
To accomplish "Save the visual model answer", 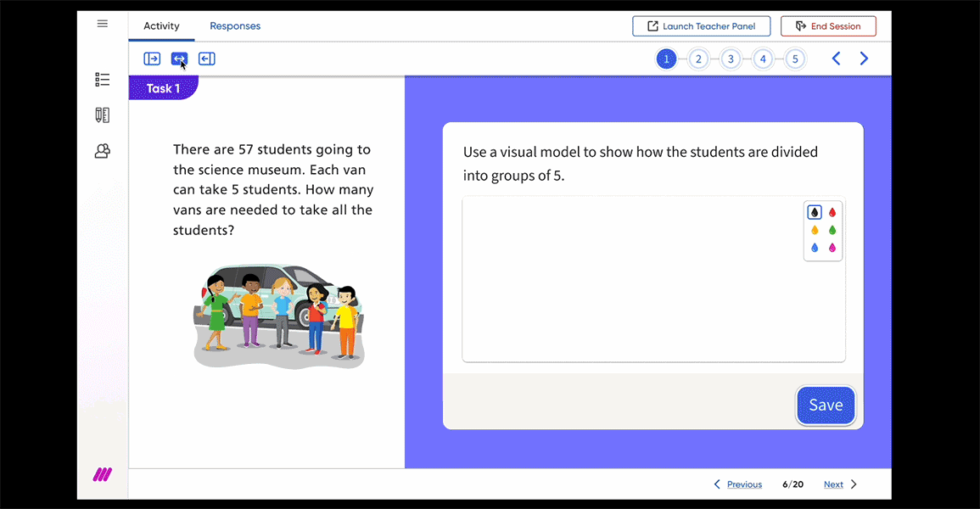I will point(826,406).
